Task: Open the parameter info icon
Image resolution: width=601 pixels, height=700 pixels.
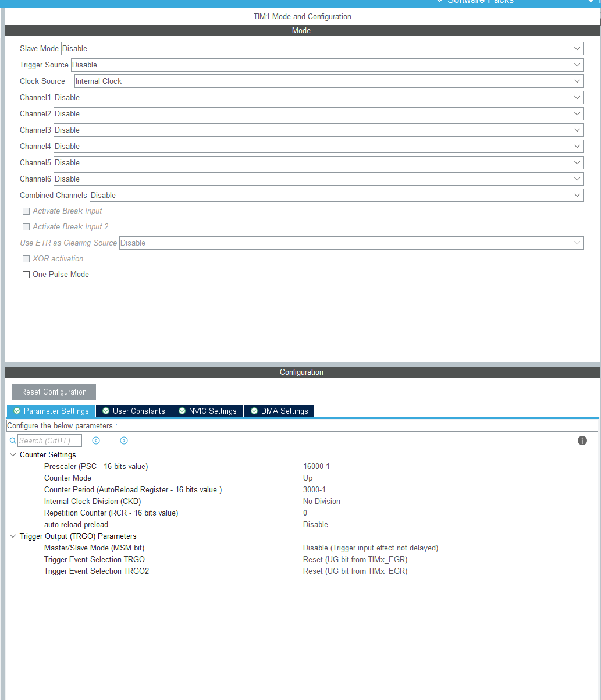Action: 582,440
